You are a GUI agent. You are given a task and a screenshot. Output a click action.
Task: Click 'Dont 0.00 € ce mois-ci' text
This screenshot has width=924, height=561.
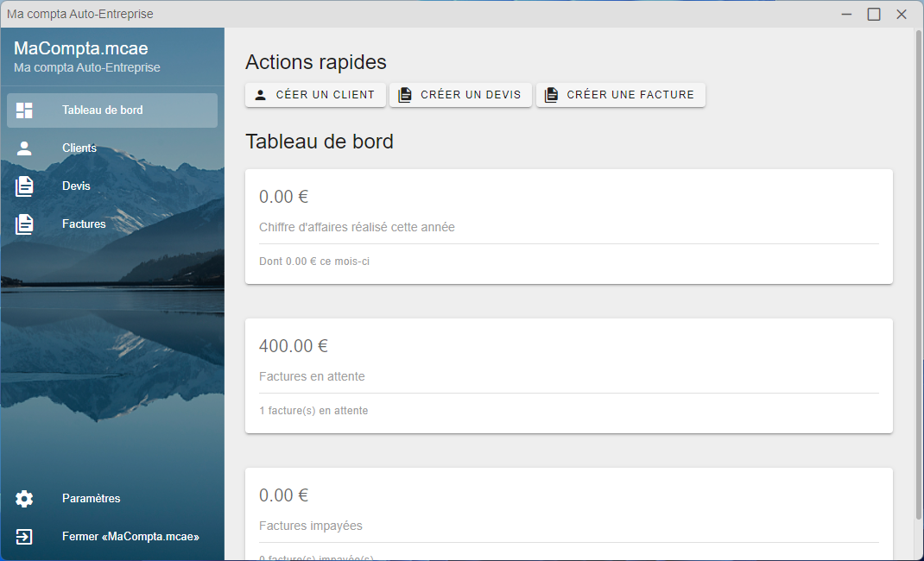[314, 262]
